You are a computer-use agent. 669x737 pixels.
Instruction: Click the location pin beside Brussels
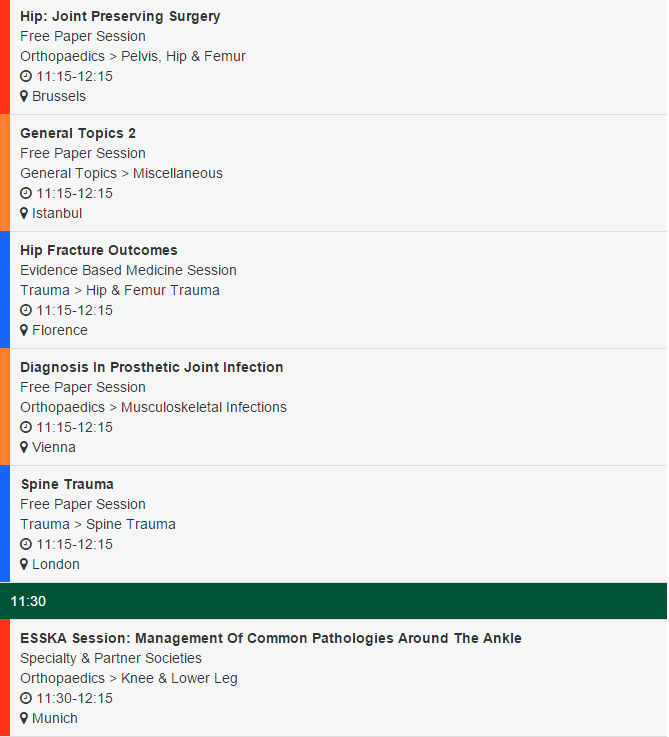[x=24, y=96]
